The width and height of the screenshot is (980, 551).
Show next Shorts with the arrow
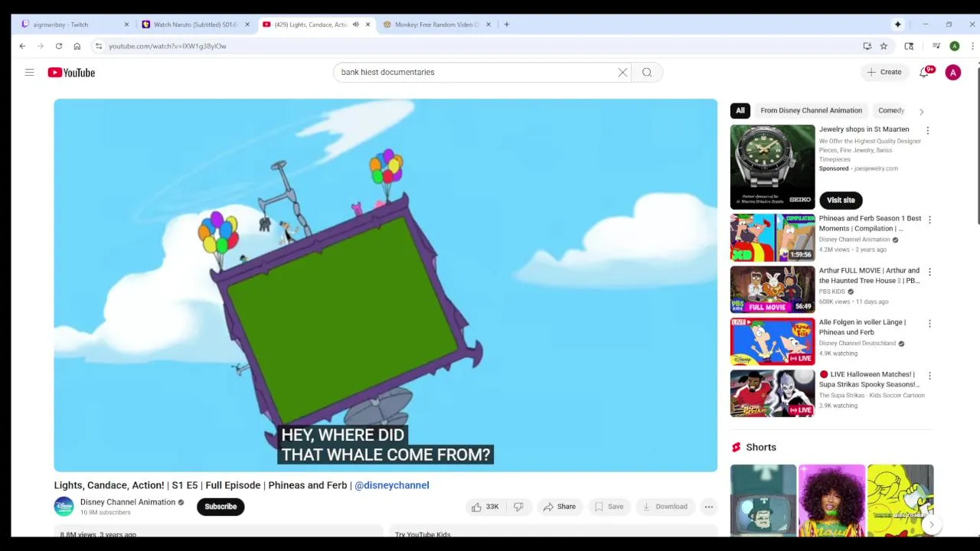tap(932, 524)
